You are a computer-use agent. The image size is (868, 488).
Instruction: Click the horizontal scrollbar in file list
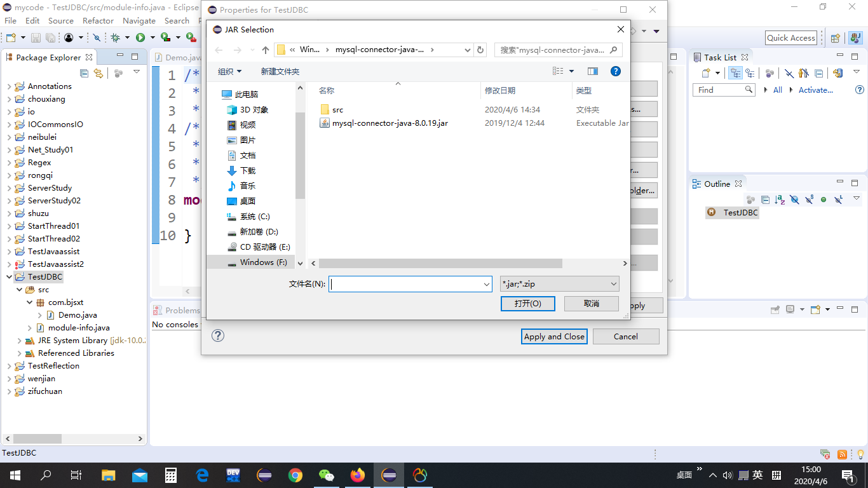(440, 263)
